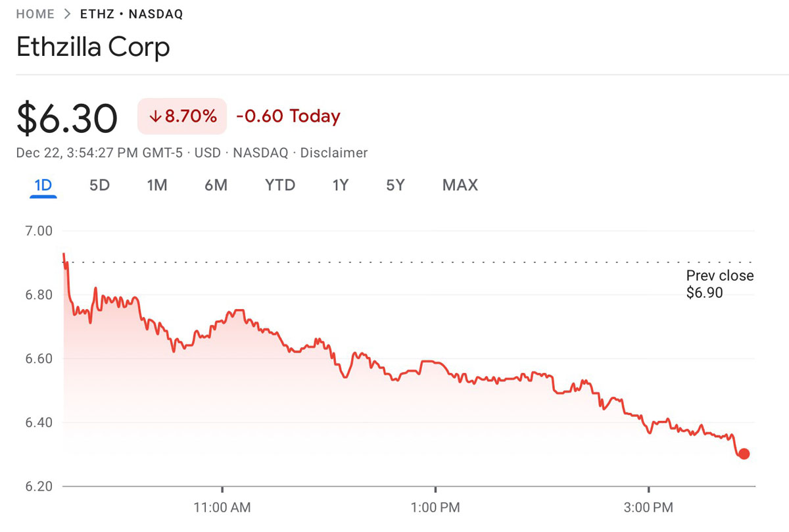Click the 3:00 PM axis tick
Image resolution: width=789 pixels, height=532 pixels.
[649, 508]
